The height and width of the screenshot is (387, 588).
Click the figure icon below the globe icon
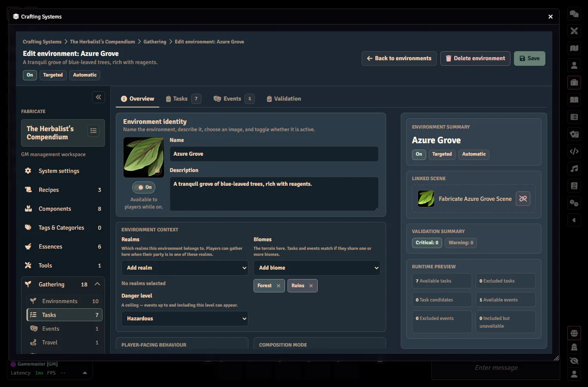click(x=574, y=347)
